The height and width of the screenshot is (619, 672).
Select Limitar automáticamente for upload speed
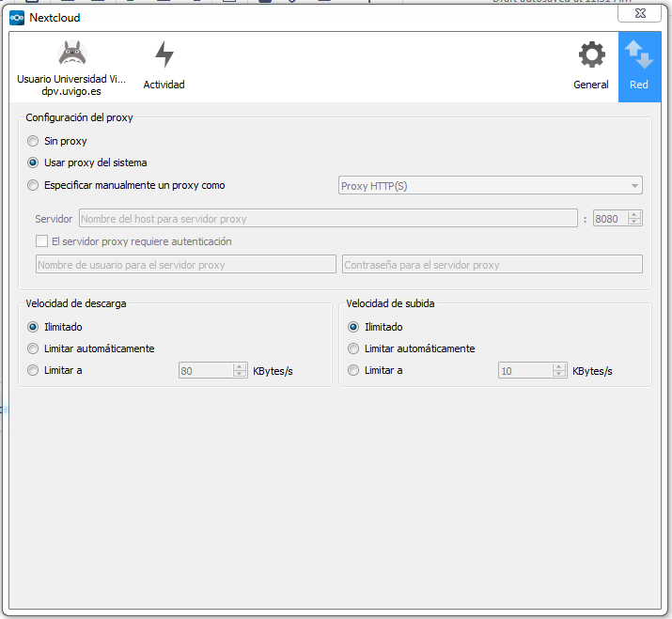(x=353, y=348)
